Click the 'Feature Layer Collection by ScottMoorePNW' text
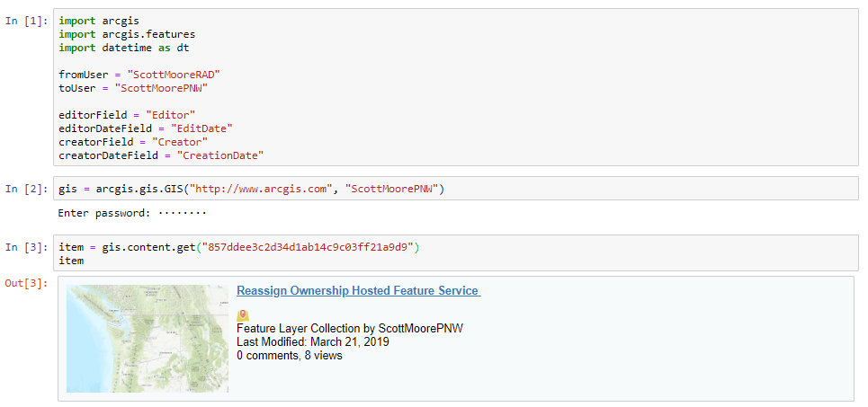 click(x=349, y=329)
